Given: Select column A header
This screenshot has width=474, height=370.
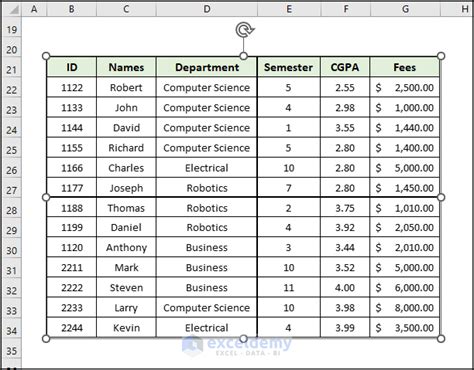Looking at the screenshot, I should [34, 9].
